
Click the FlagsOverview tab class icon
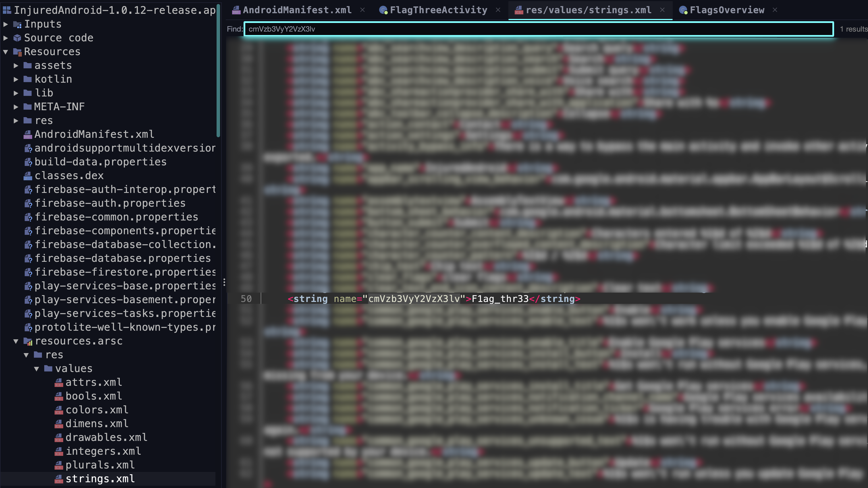(x=683, y=10)
